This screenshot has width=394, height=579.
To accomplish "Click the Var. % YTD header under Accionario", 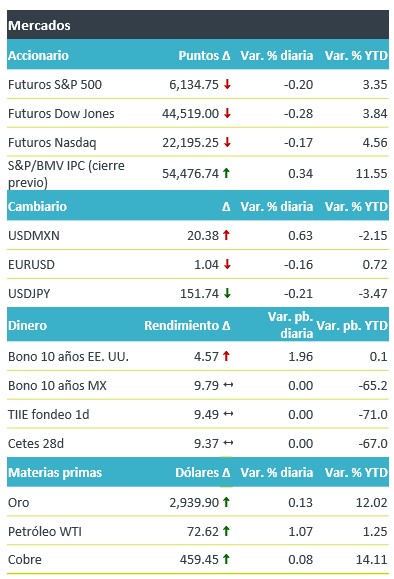I will pyautogui.click(x=356, y=55).
